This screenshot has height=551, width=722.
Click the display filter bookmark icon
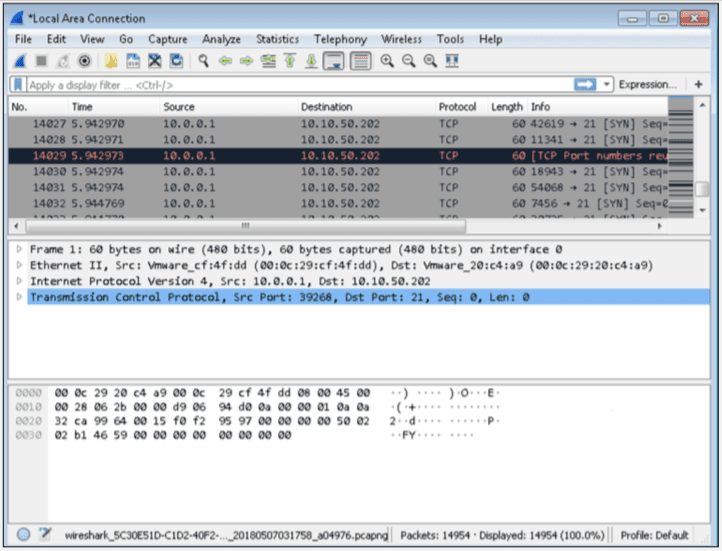click(17, 85)
